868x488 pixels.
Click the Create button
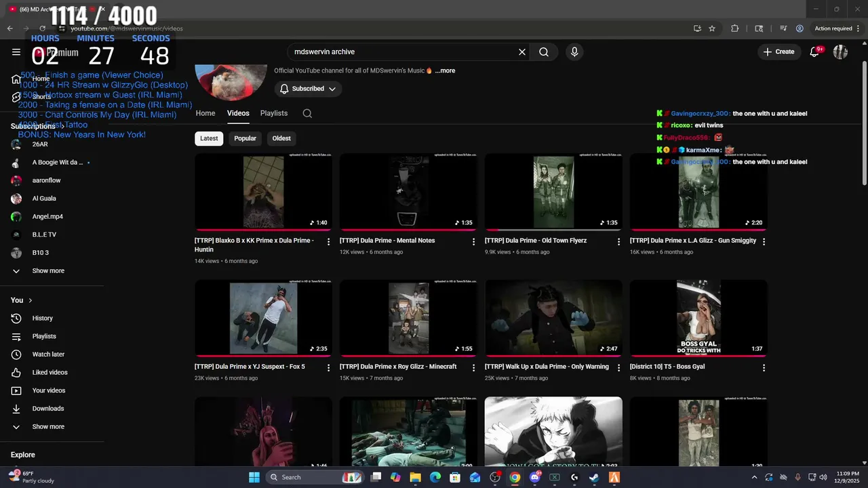[x=778, y=52]
